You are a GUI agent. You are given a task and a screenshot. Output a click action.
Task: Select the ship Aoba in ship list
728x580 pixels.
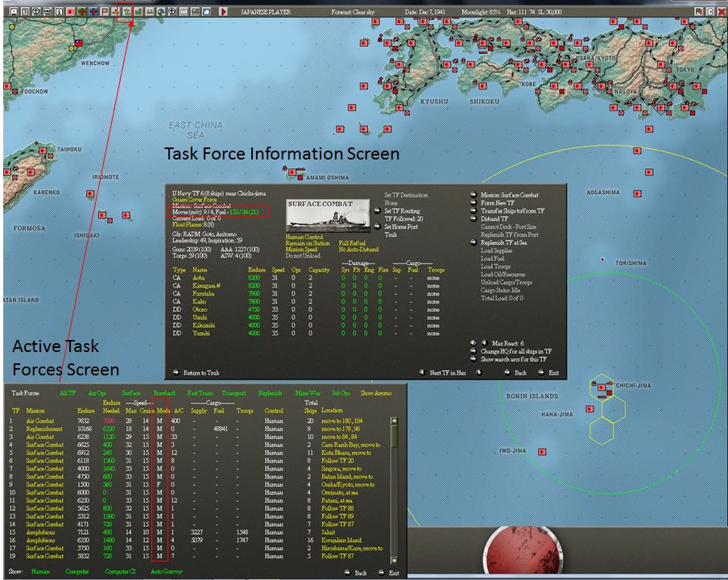click(x=199, y=278)
